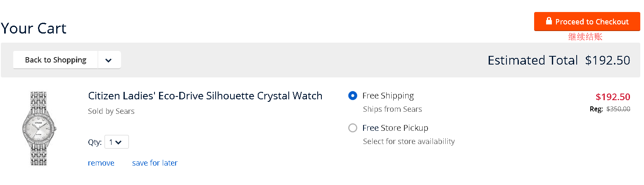
Task: Click the crossed-out $350.00 regular price
Action: coord(618,109)
